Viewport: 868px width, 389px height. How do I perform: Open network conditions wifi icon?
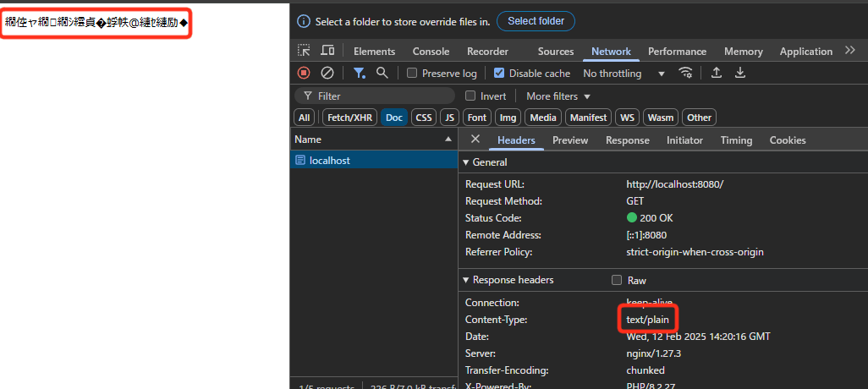tap(686, 74)
